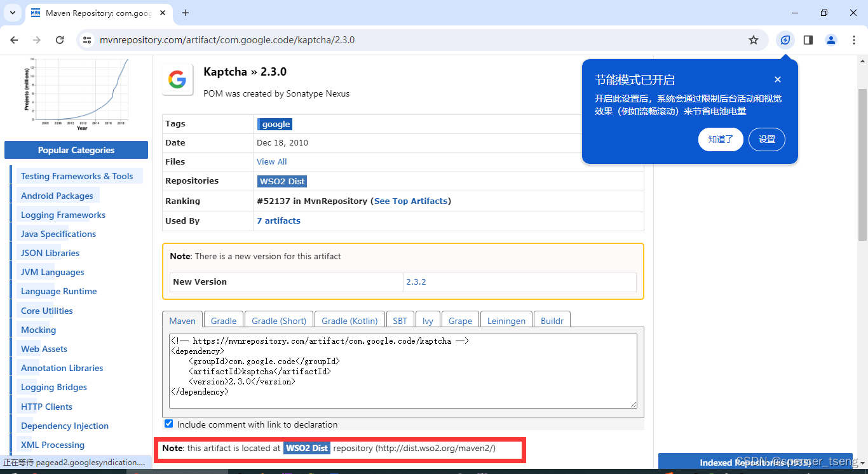Click the Kaptcha Google logo
Image resolution: width=868 pixels, height=474 pixels.
pos(177,79)
